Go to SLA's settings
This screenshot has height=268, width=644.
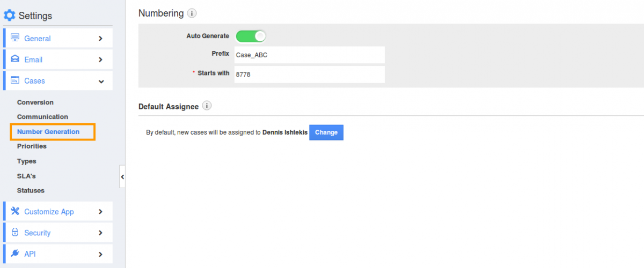point(26,176)
